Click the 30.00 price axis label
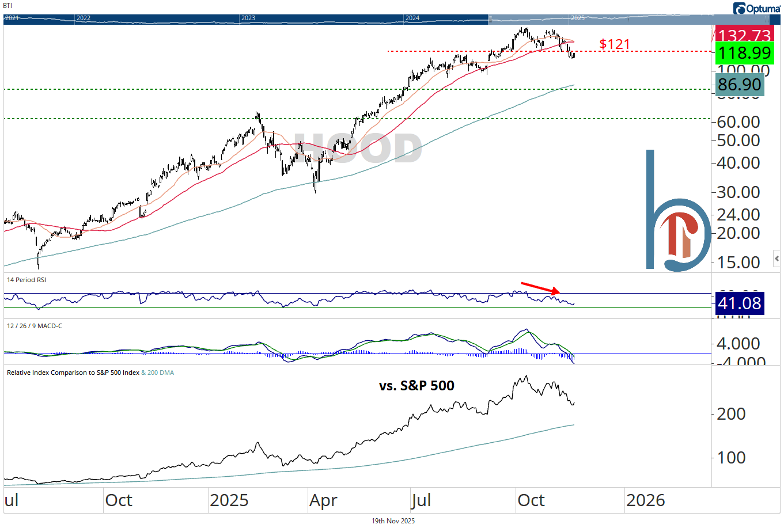Image resolution: width=784 pixels, height=532 pixels. (x=738, y=192)
